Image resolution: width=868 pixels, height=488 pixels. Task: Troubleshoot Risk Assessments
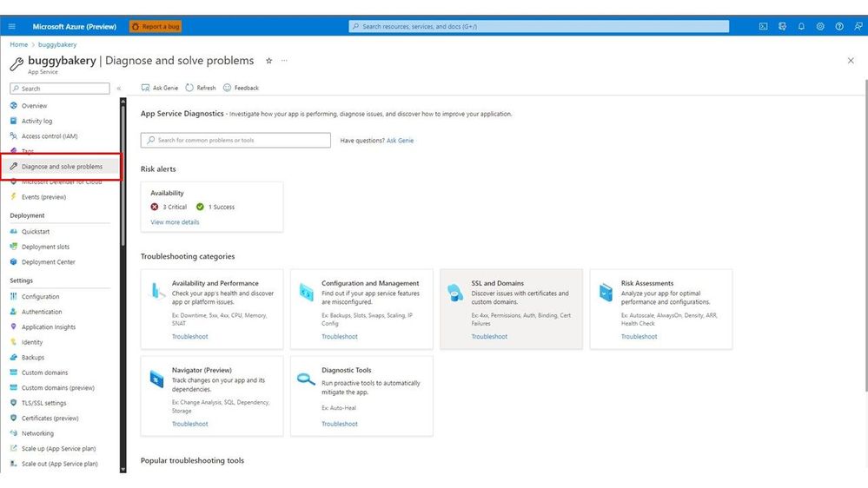[x=639, y=336]
